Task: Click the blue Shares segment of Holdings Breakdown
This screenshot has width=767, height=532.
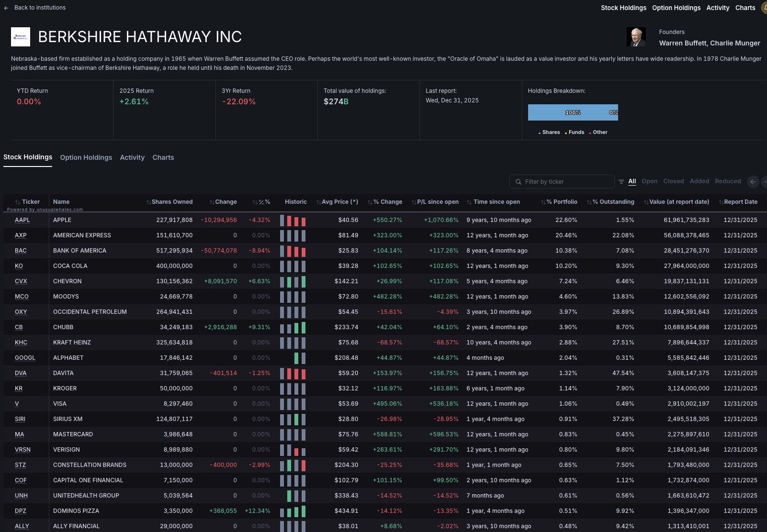Action: (x=573, y=112)
